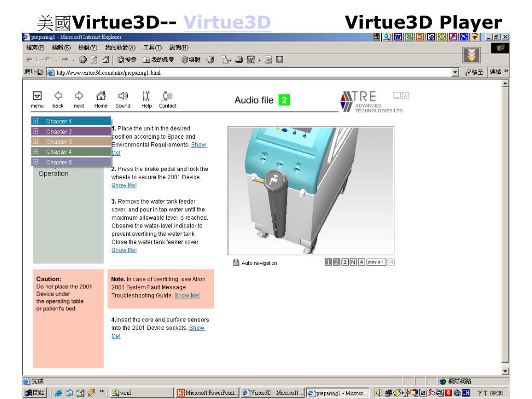The height and width of the screenshot is (399, 532).
Task: Expand Chapter 3 toggle box
Action: click(x=35, y=141)
